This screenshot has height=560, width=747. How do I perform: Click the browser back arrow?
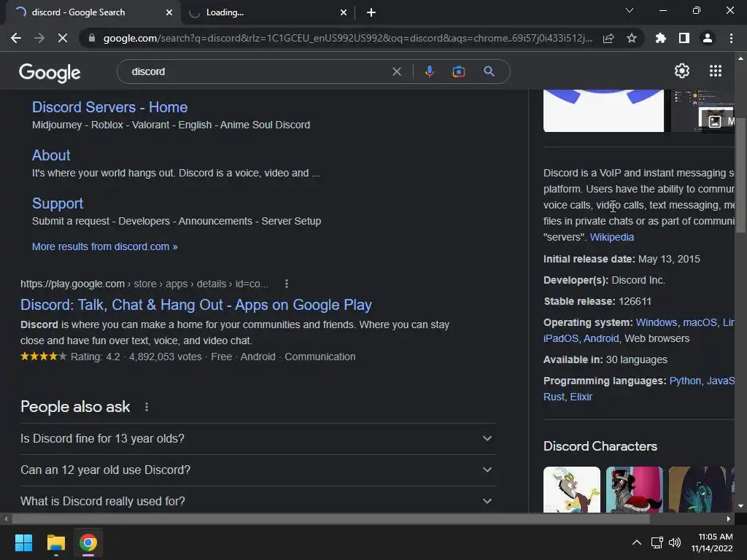pos(16,38)
